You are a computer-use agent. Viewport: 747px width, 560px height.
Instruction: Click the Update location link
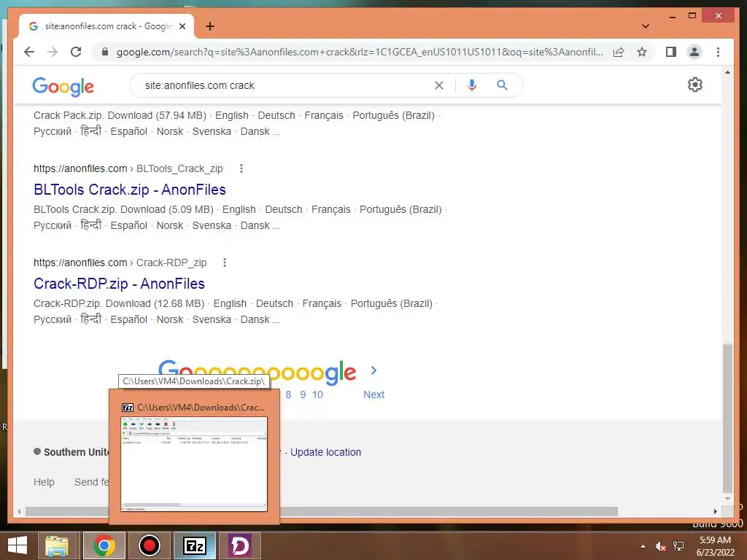(x=325, y=452)
